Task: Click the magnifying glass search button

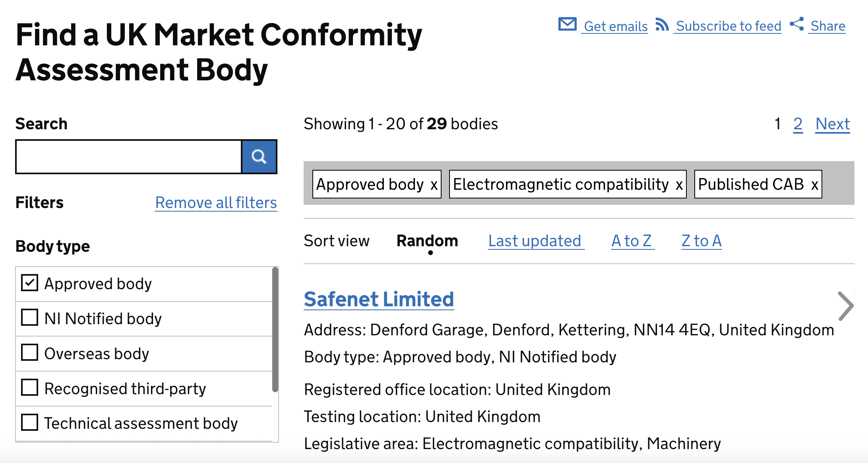Action: [x=259, y=157]
